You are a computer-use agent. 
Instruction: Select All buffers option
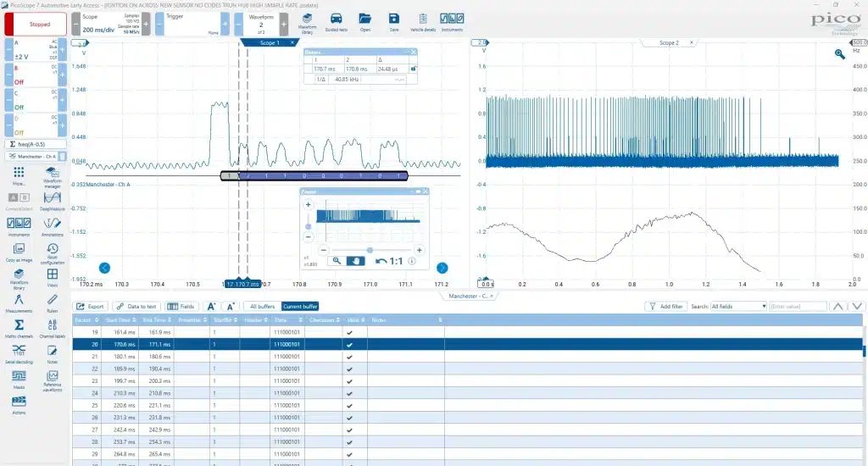[263, 306]
